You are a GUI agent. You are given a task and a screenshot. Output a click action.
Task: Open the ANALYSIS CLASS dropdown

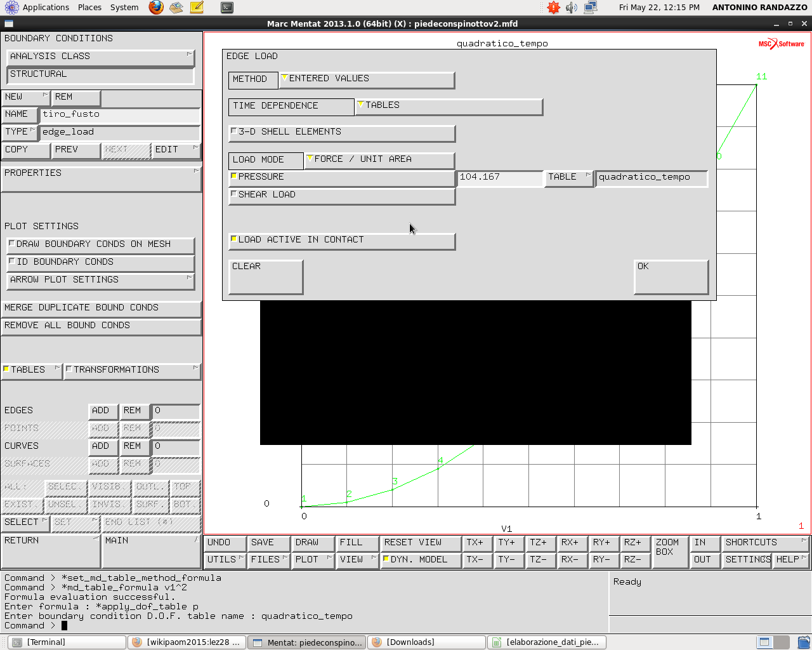click(100, 57)
